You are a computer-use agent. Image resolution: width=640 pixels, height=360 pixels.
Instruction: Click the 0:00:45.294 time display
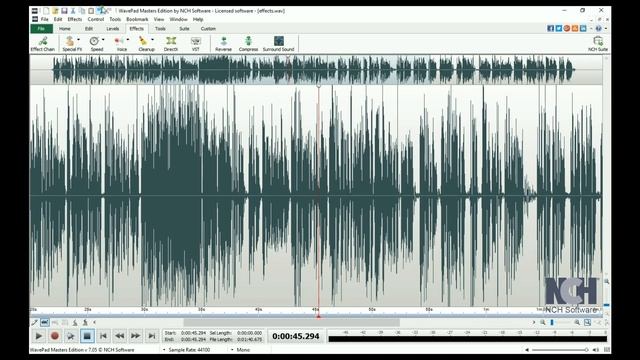tap(296, 336)
